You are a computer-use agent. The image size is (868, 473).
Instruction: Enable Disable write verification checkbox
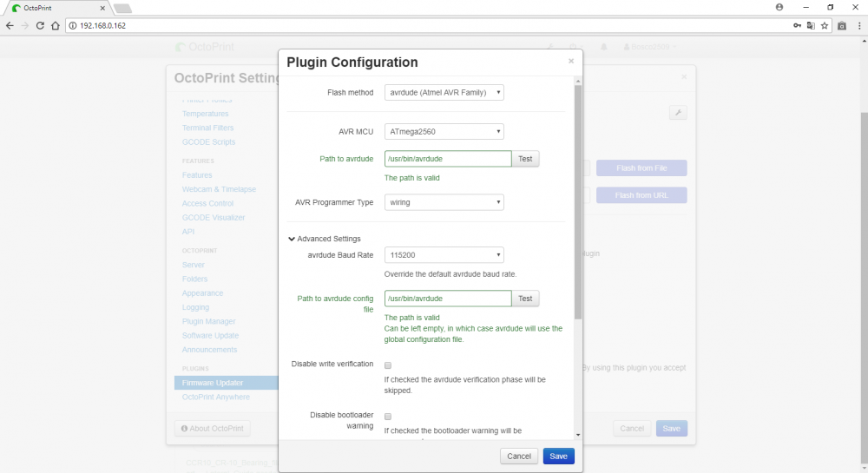tap(388, 365)
